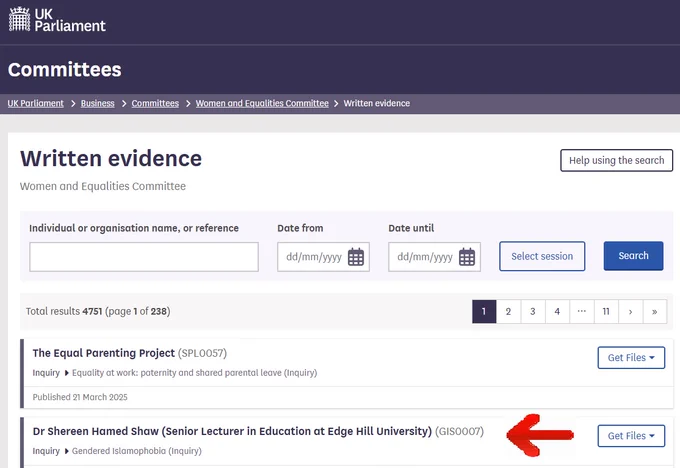The height and width of the screenshot is (468, 680).
Task: Go to results page 4
Action: [557, 311]
